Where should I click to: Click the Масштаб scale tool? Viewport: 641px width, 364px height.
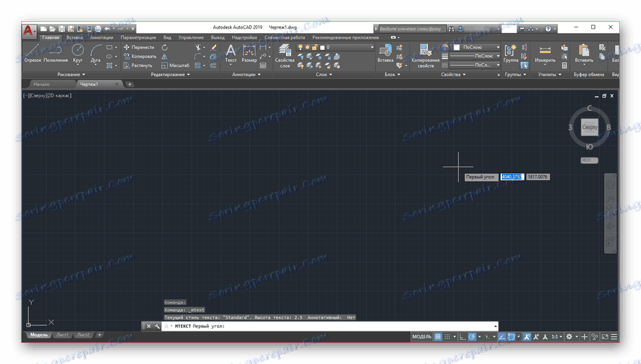176,65
